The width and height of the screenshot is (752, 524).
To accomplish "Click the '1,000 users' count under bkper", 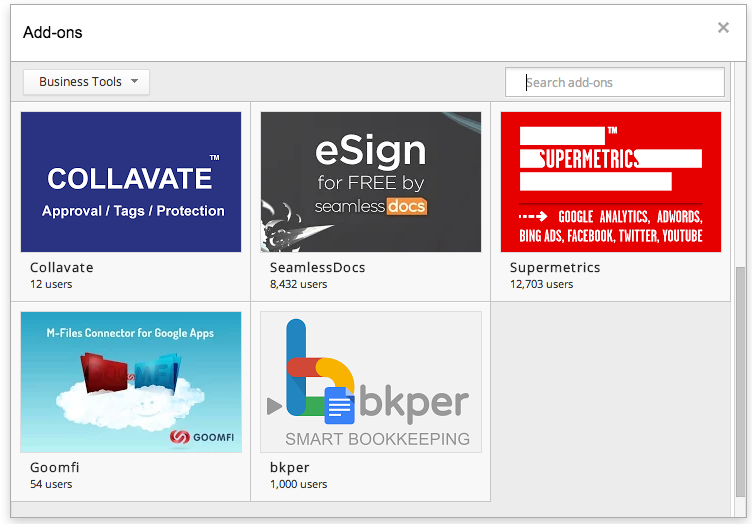I will (x=298, y=484).
